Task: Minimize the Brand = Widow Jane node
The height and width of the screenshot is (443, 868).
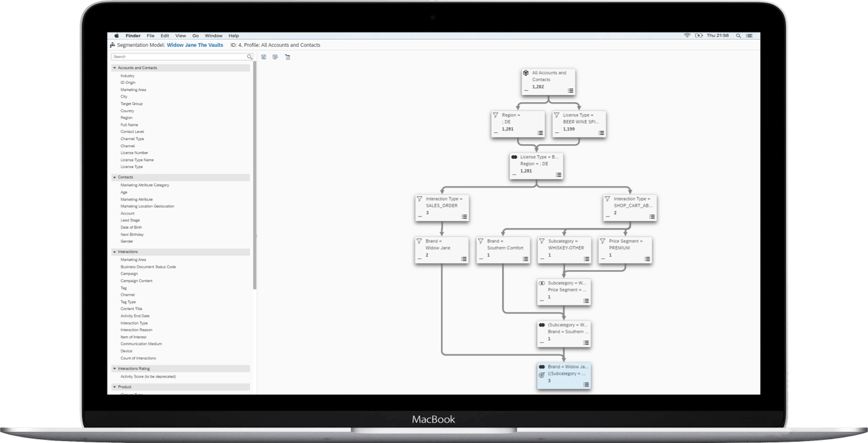Action: [419, 259]
